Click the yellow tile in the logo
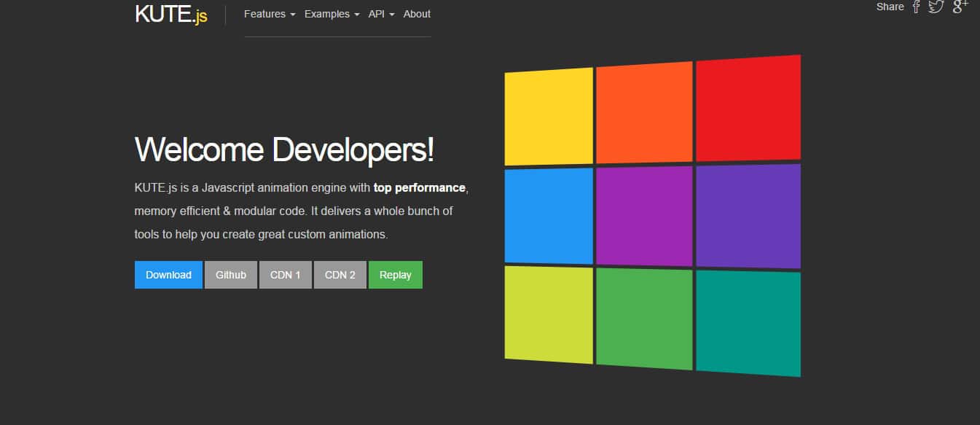Image resolution: width=980 pixels, height=425 pixels. (549, 117)
